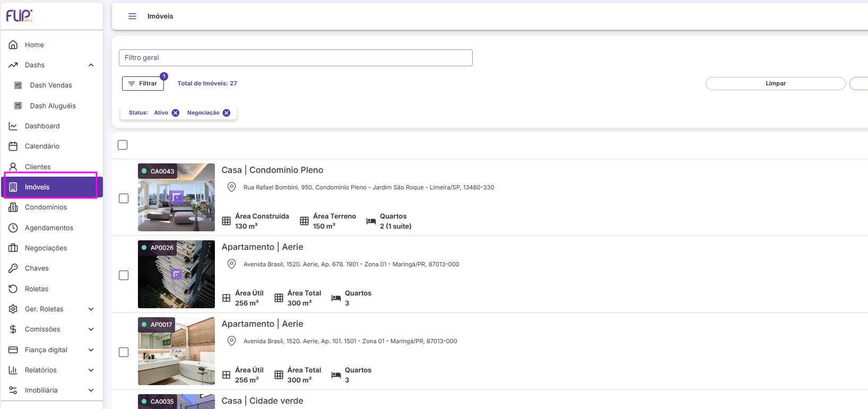This screenshot has width=868, height=409.
Task: Click the location pin for Condomínio Pleno address
Action: coord(232,187)
